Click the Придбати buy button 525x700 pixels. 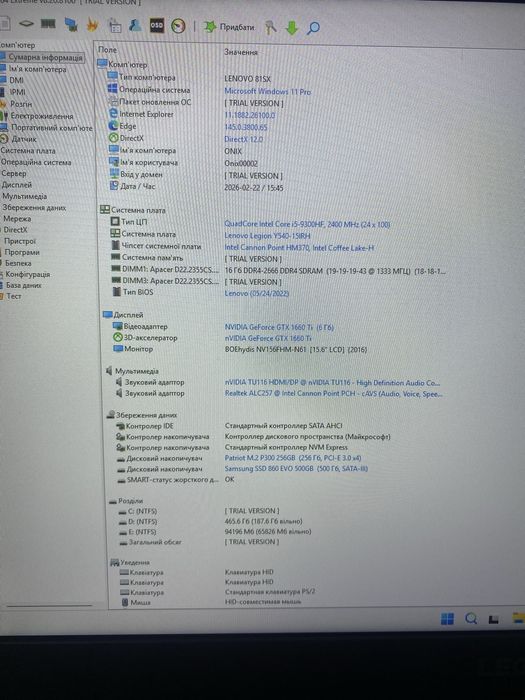pos(229,27)
